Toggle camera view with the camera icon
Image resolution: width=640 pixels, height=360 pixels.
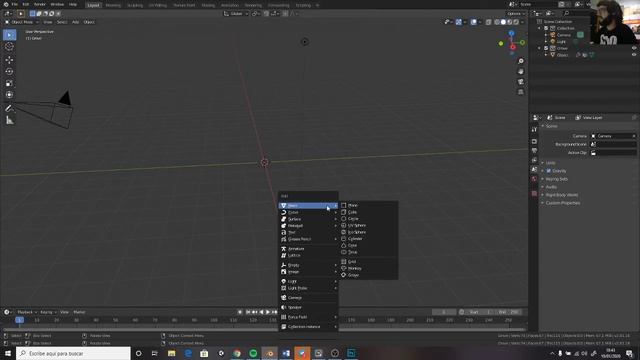tap(521, 82)
